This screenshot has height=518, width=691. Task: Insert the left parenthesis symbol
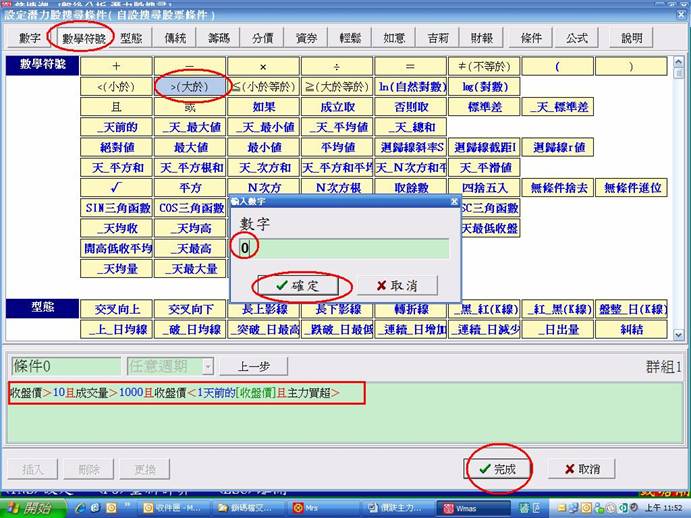tap(555, 65)
